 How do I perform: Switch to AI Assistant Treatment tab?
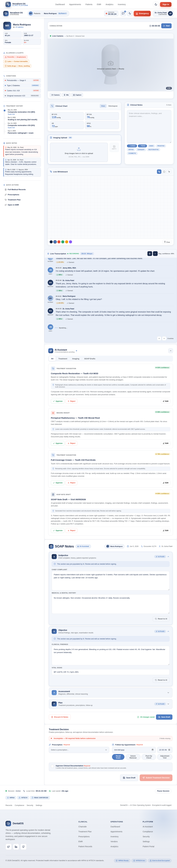tap(63, 358)
